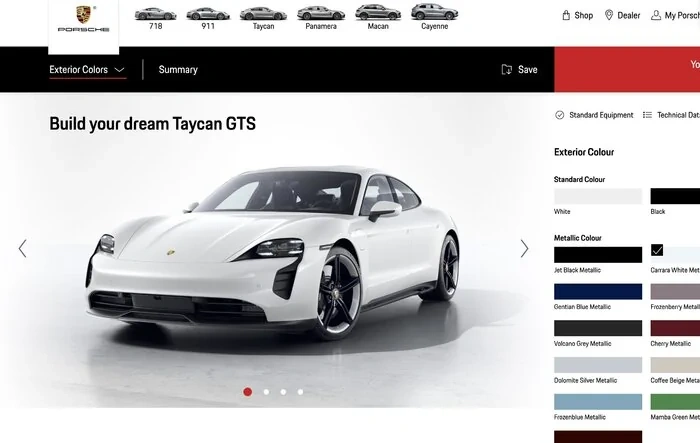This screenshot has width=700, height=443.
Task: Click the Save configuration icon
Action: [507, 70]
